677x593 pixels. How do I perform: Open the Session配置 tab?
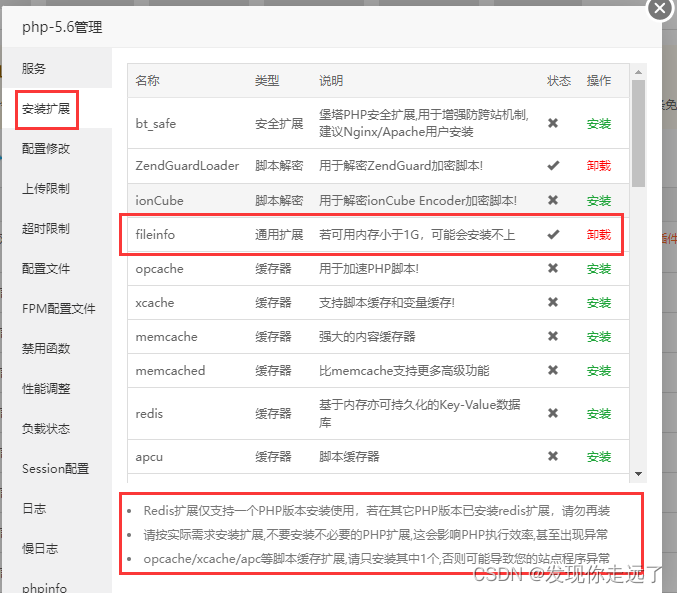click(x=57, y=468)
